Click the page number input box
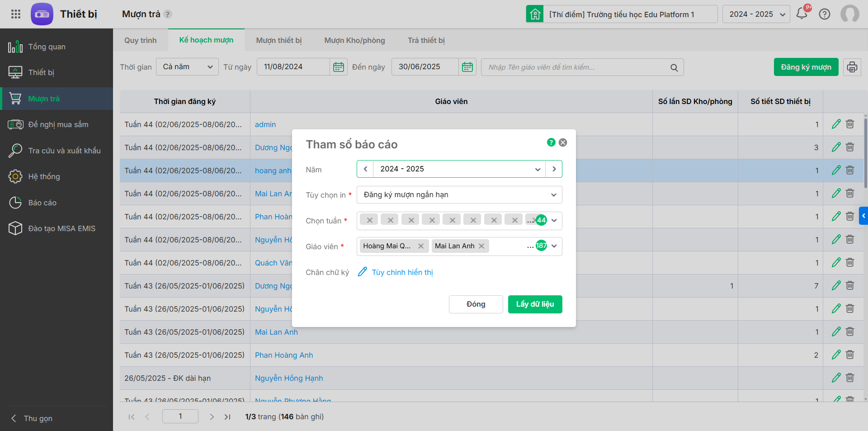This screenshot has height=431, width=868. 180,417
